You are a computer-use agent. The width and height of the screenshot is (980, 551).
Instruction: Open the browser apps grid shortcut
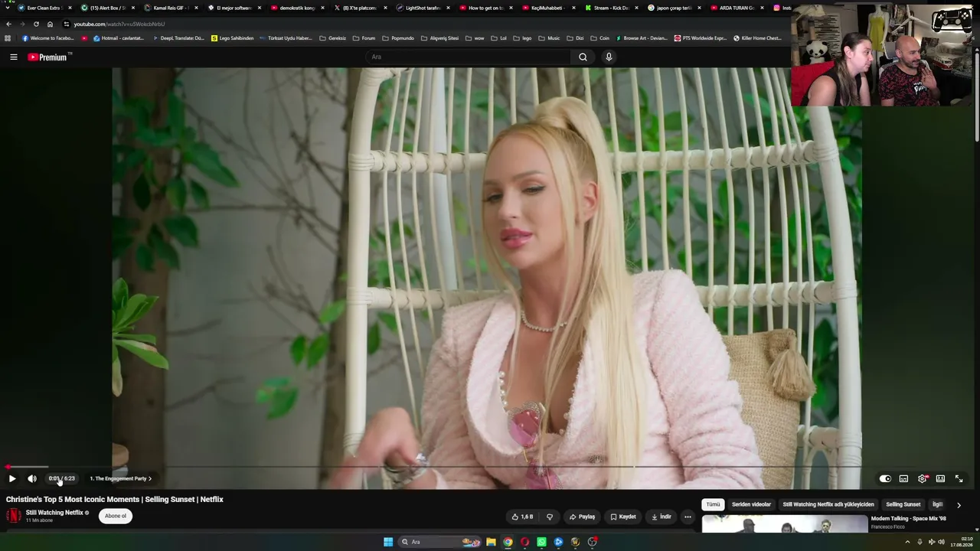8,38
